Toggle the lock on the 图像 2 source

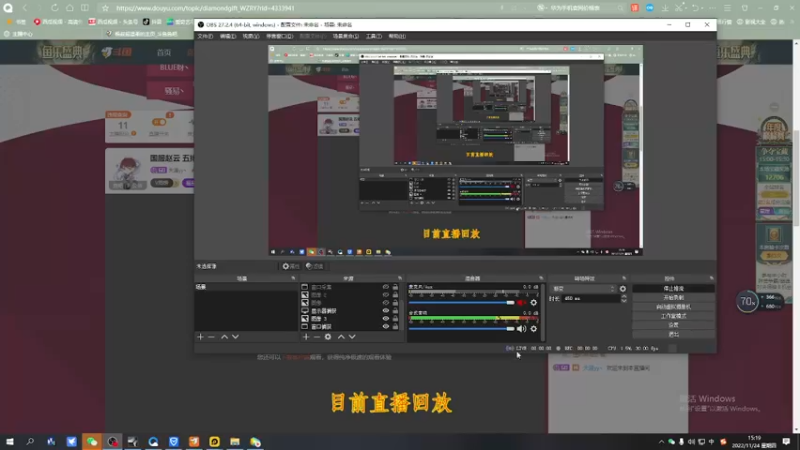[395, 295]
